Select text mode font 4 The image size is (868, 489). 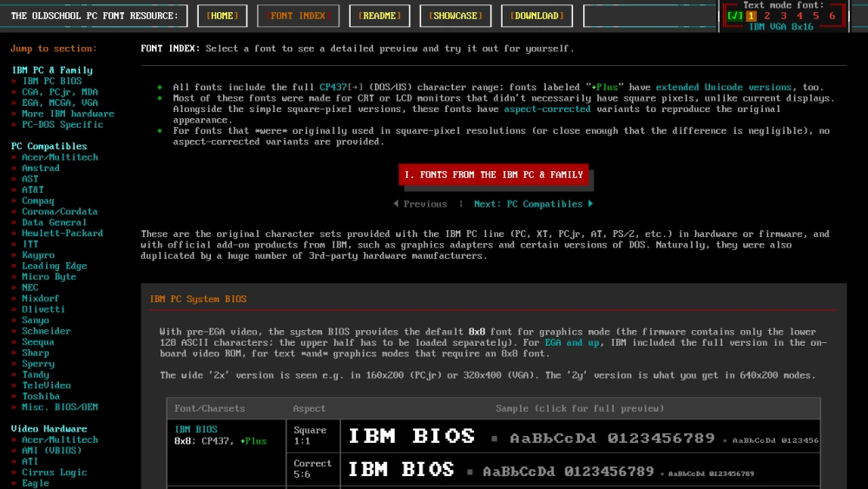(799, 16)
